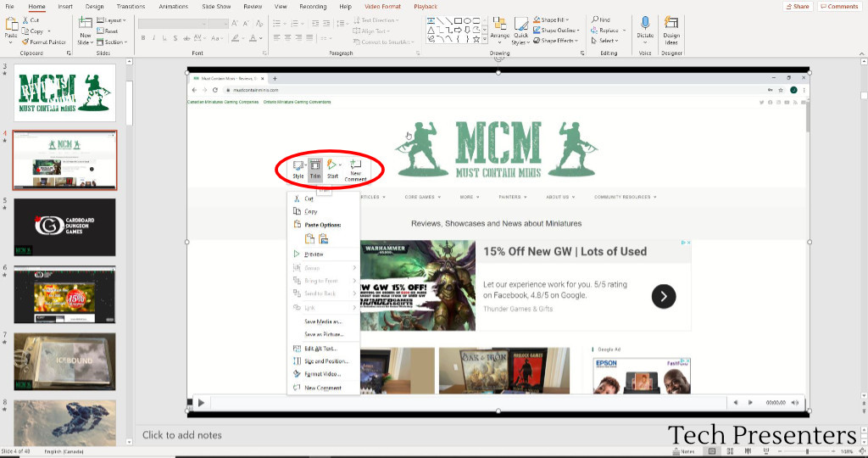Open the Shape Effects dropdown
Image resolution: width=868 pixels, height=458 pixels.
(x=556, y=41)
